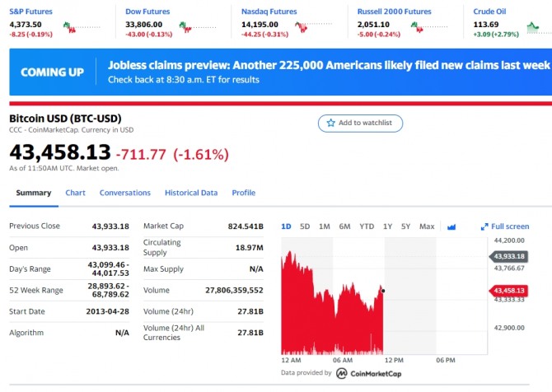Image resolution: width=552 pixels, height=392 pixels.
Task: Click the Crude Oil mini sparkline chart
Action: 536,27
